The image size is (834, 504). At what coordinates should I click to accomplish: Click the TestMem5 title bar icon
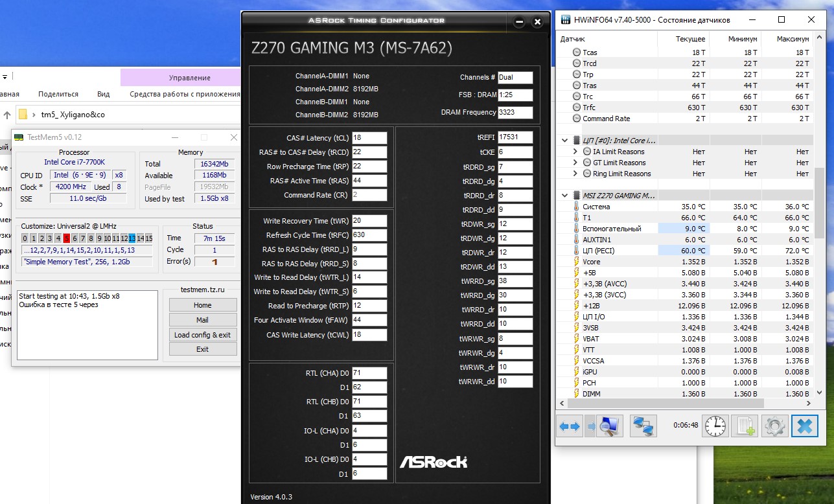19,137
